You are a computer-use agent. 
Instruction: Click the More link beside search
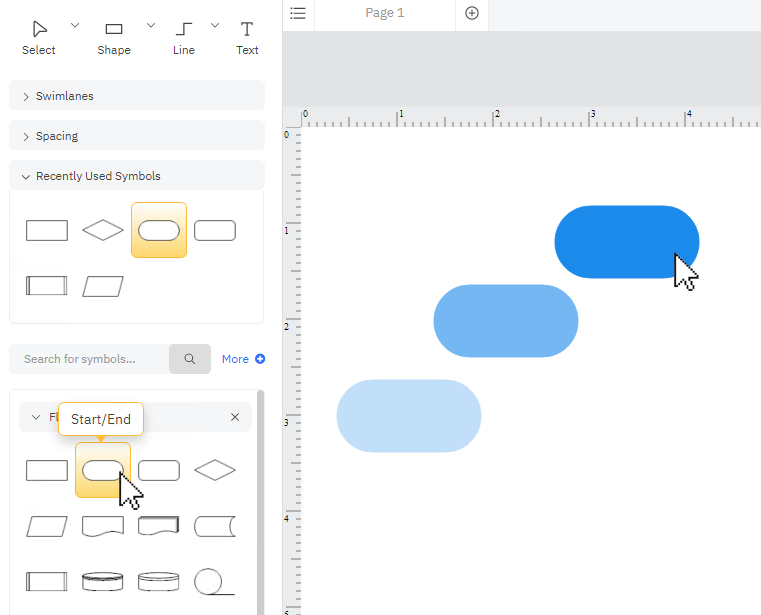243,359
